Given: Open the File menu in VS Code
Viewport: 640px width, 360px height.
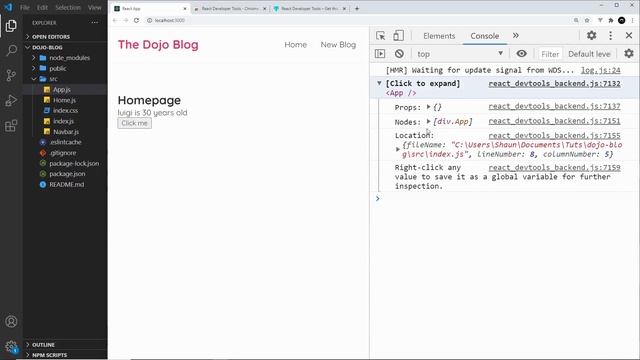Looking at the screenshot, I should pos(25,7).
